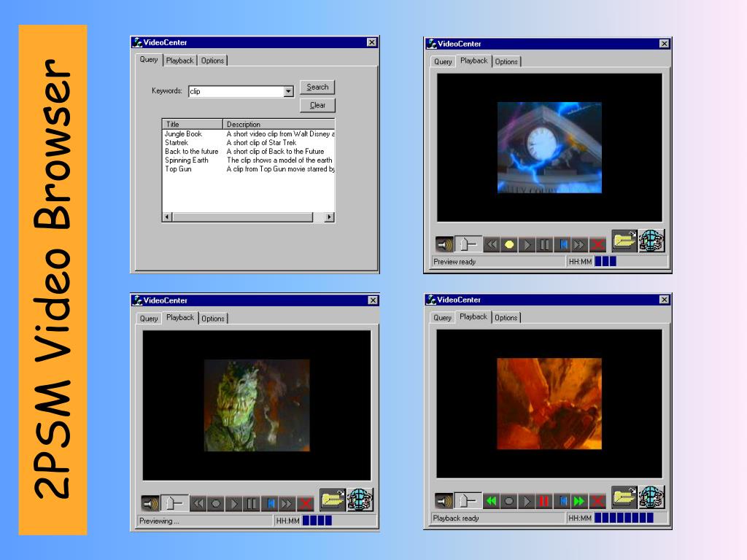Click the results list right scroll arrow
Viewport: 747px width, 560px height.
pos(329,217)
